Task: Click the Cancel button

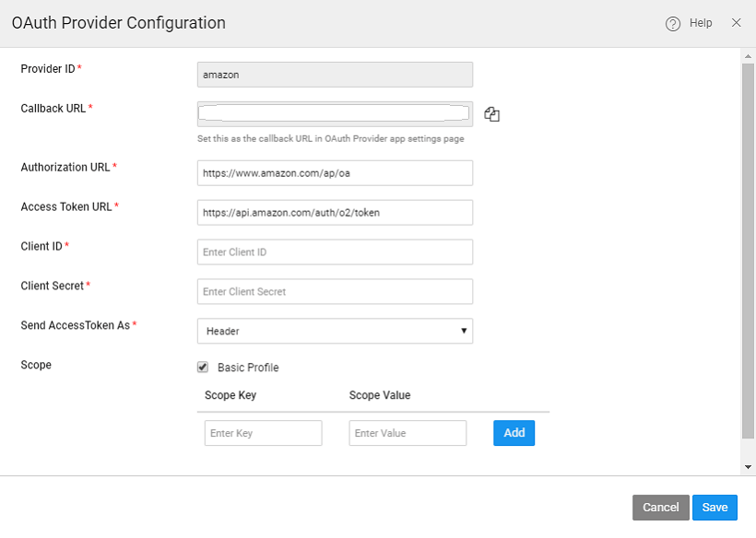Action: coord(660,508)
